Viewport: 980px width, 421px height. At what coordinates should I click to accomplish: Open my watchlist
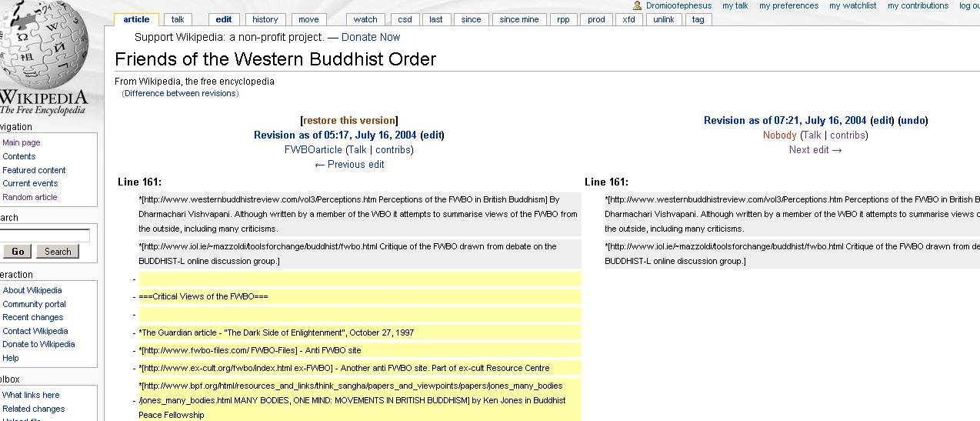pyautogui.click(x=852, y=5)
